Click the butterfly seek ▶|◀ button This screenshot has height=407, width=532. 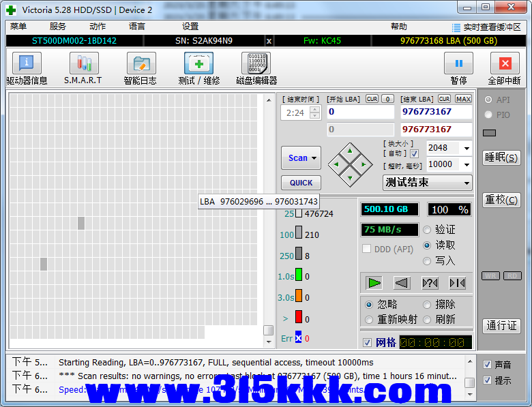pos(458,283)
